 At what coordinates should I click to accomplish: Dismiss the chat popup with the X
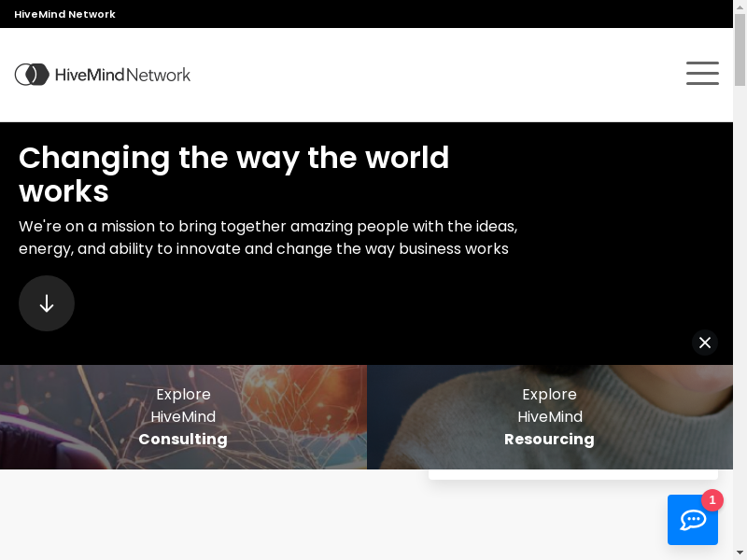pyautogui.click(x=705, y=343)
